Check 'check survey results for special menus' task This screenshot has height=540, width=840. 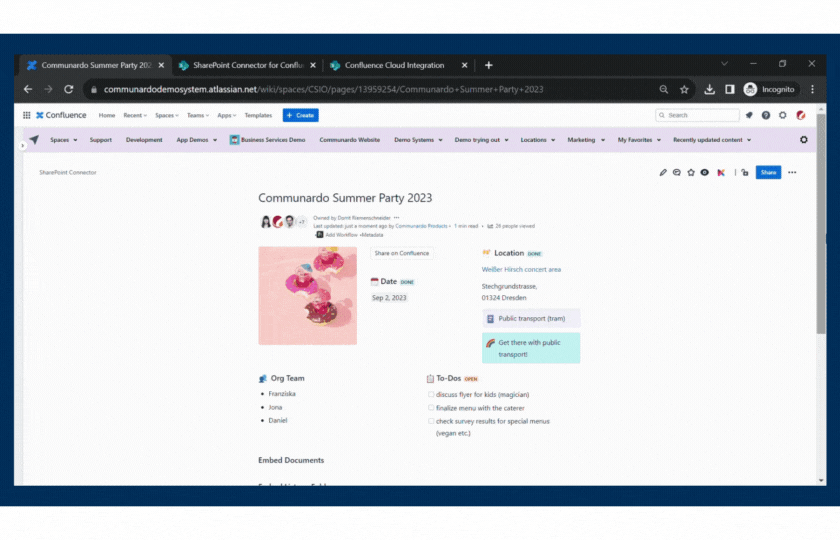point(431,421)
